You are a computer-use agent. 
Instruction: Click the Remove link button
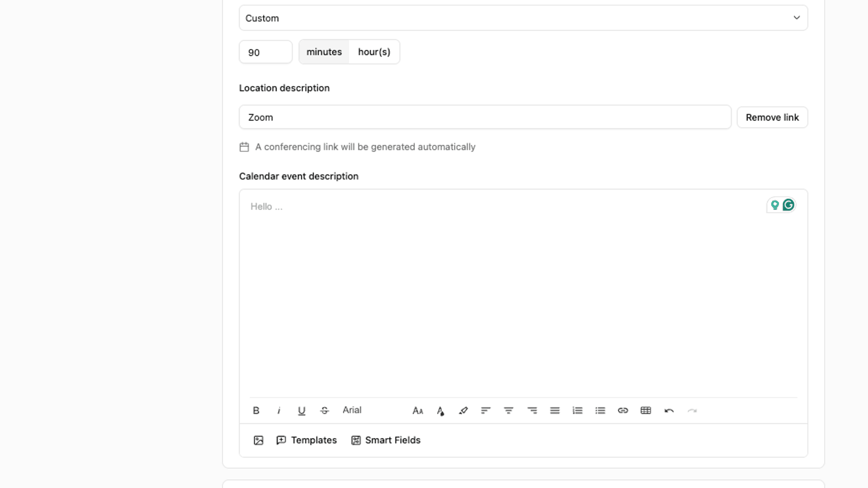coord(772,117)
